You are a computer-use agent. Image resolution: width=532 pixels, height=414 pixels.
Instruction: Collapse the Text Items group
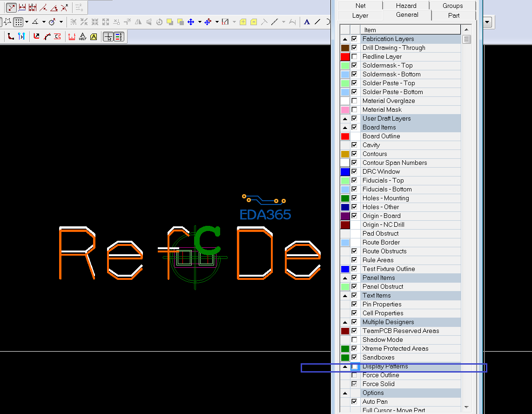pyautogui.click(x=345, y=296)
